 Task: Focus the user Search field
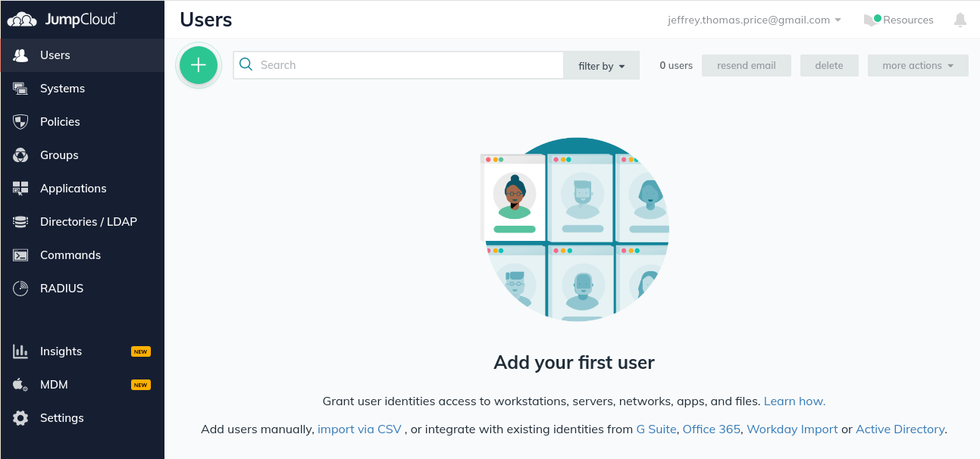409,65
